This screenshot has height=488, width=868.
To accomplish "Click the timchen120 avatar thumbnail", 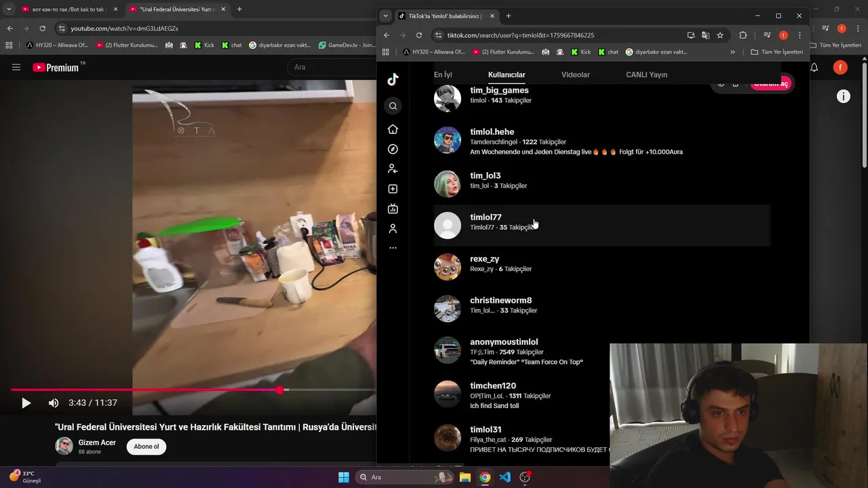I will click(x=448, y=394).
